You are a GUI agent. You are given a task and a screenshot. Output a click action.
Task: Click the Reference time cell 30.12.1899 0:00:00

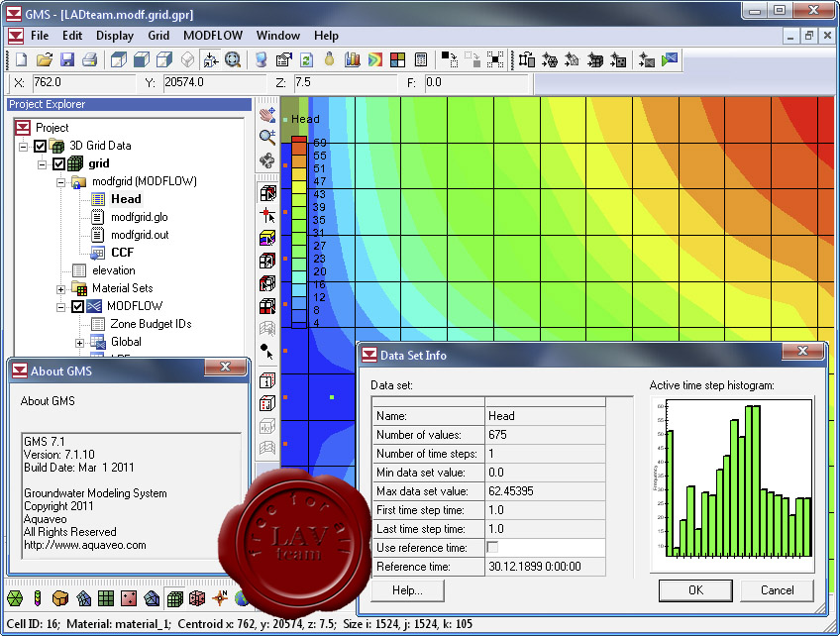tap(545, 567)
